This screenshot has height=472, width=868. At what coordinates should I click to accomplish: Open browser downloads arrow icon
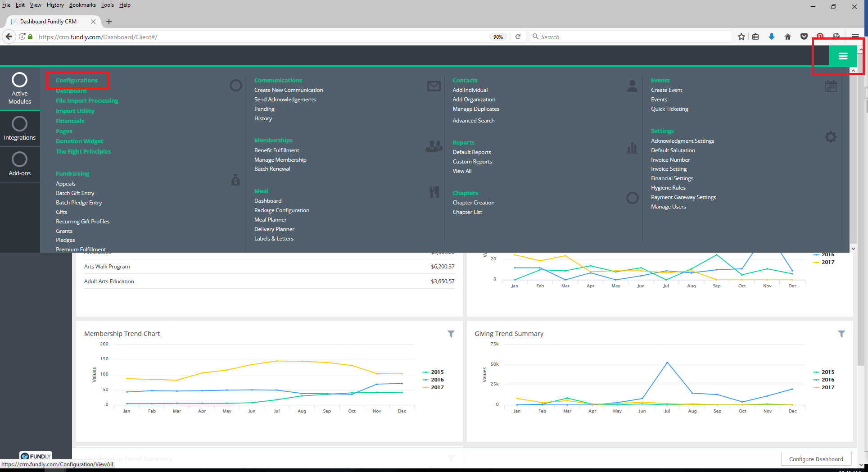click(772, 37)
